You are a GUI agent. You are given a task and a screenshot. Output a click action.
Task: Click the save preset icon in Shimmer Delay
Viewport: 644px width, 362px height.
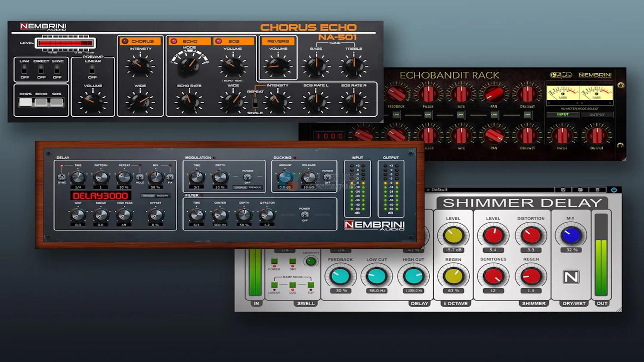(x=563, y=190)
